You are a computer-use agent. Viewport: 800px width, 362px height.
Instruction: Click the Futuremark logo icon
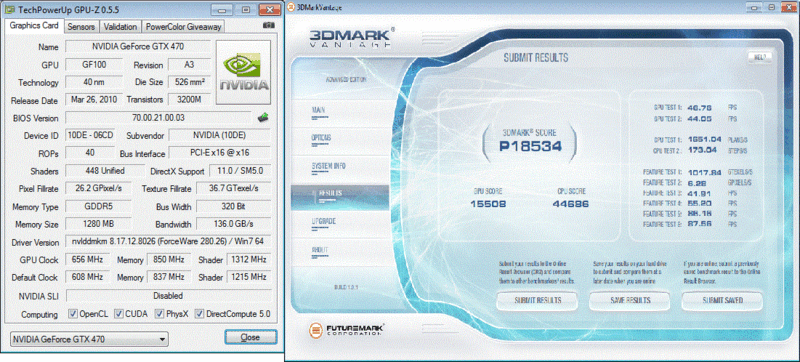point(316,329)
